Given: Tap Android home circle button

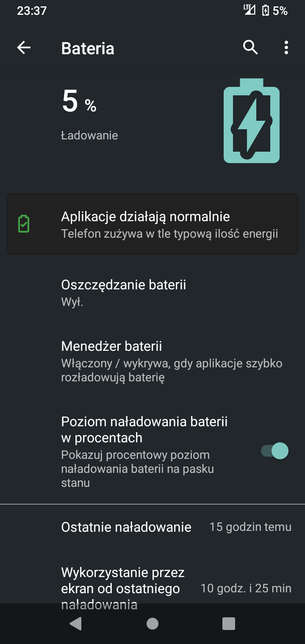Looking at the screenshot, I should 152,623.
